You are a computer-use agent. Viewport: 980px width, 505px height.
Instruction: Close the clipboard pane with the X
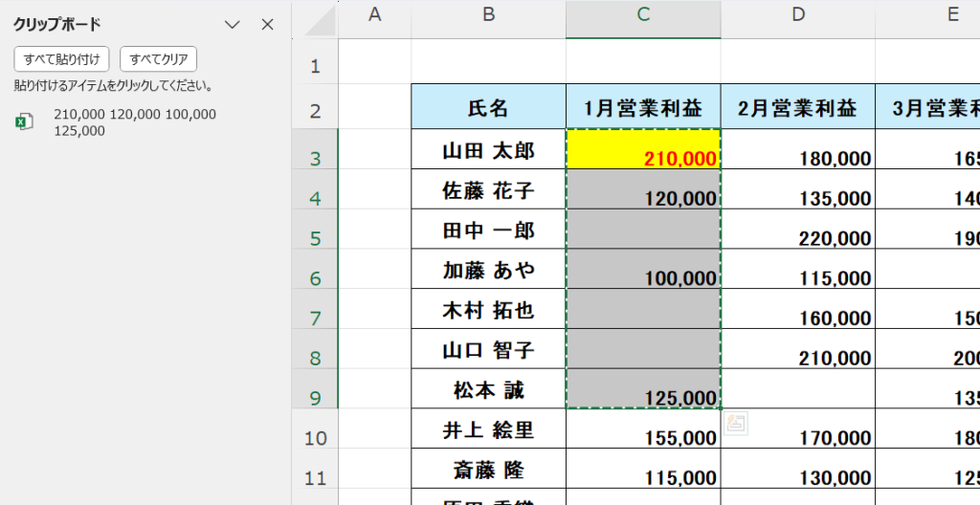point(268,25)
